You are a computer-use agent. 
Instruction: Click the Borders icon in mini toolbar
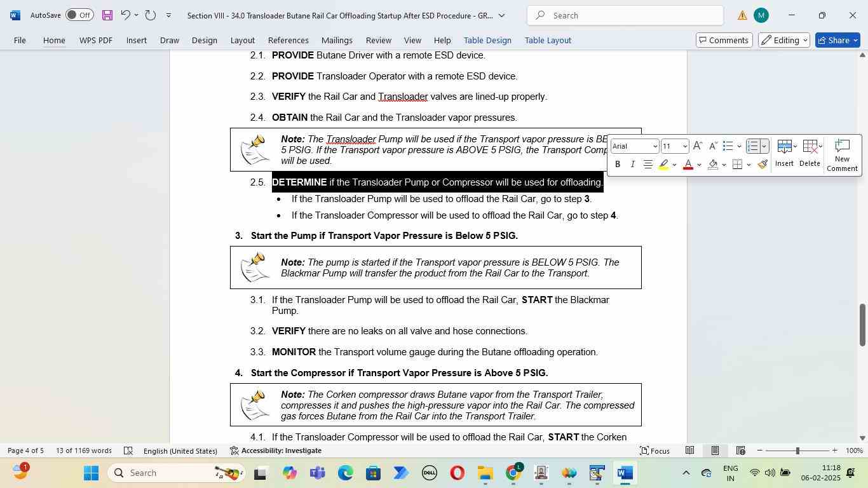[737, 165]
